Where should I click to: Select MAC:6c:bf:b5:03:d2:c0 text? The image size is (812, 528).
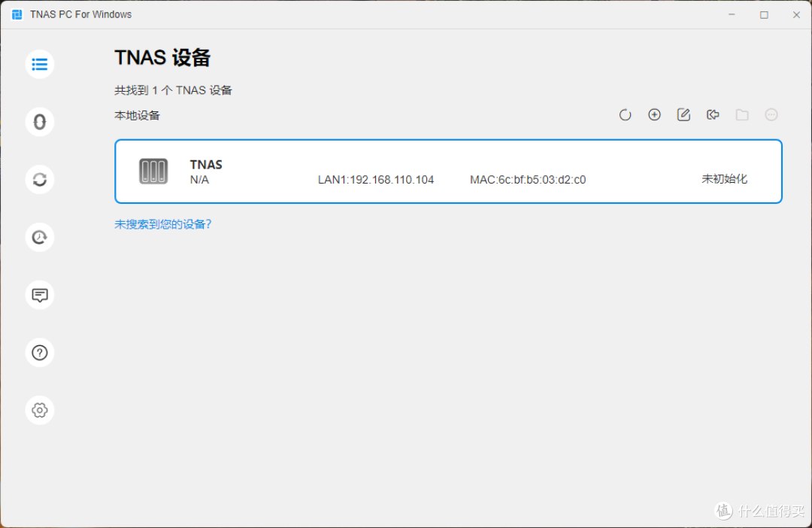click(528, 180)
